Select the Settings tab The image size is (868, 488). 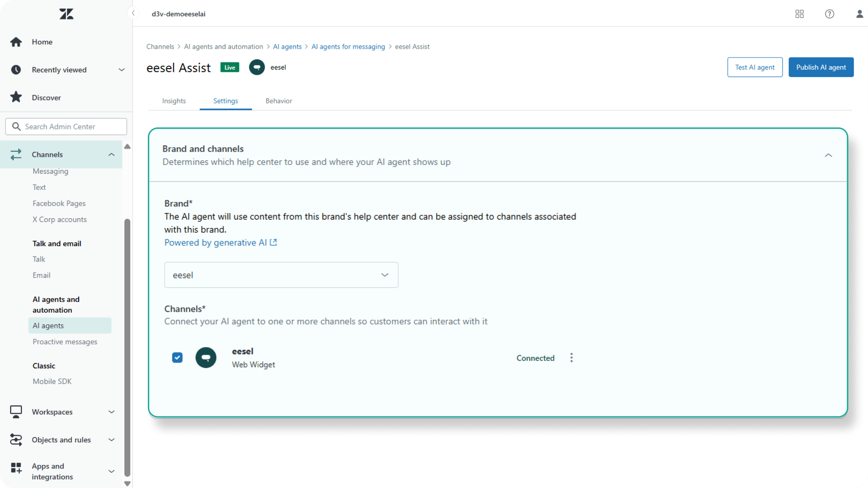point(226,101)
